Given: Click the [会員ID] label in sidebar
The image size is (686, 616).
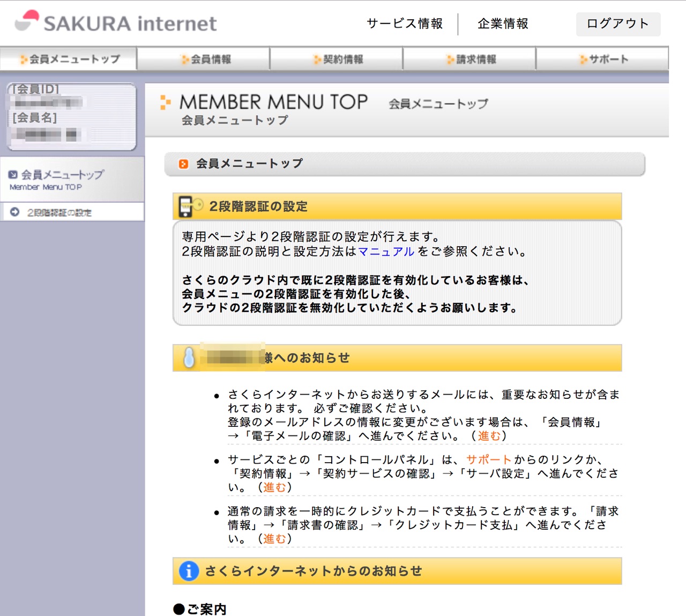Looking at the screenshot, I should [x=36, y=89].
